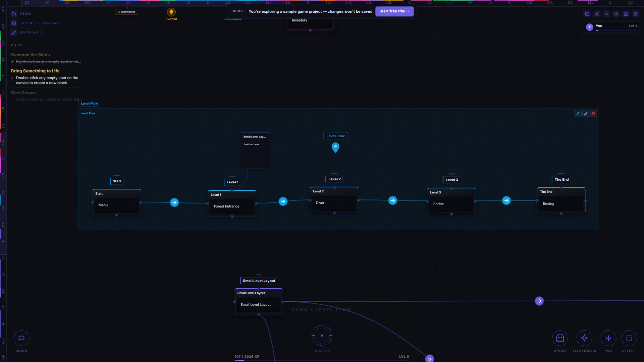Click the Level 3 label tag
Viewport: 644px width, 362px height.
point(451,180)
